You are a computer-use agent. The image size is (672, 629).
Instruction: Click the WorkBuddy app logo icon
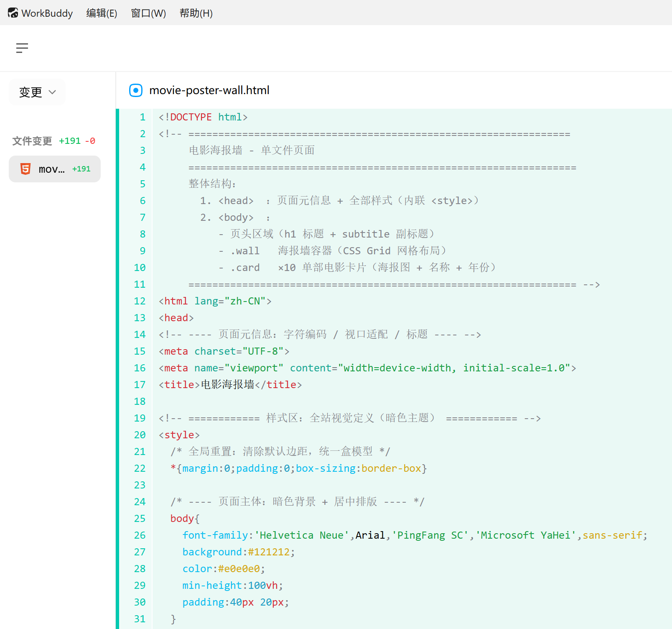click(x=13, y=13)
